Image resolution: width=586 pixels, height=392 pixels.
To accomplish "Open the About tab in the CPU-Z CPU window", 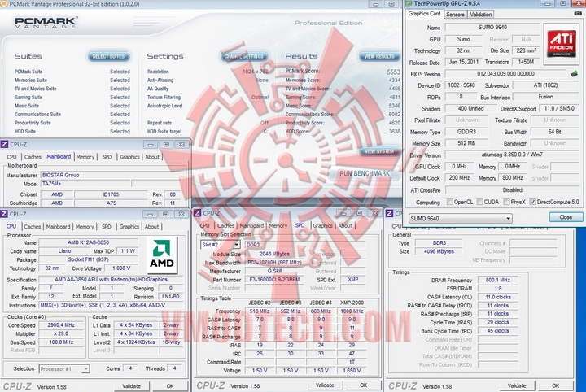I will [x=151, y=227].
